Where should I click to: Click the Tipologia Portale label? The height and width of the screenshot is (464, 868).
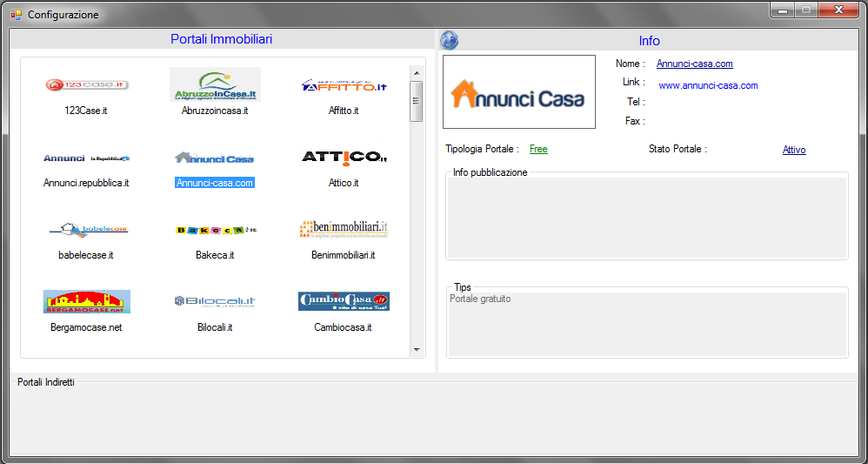point(482,149)
